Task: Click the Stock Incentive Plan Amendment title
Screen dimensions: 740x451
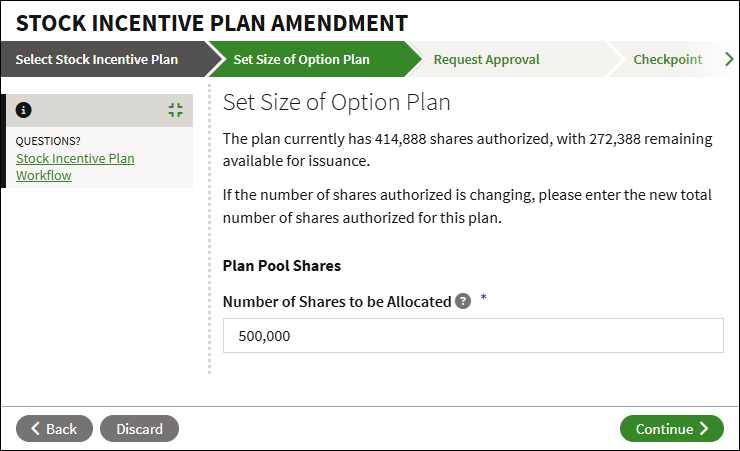Action: coord(212,23)
